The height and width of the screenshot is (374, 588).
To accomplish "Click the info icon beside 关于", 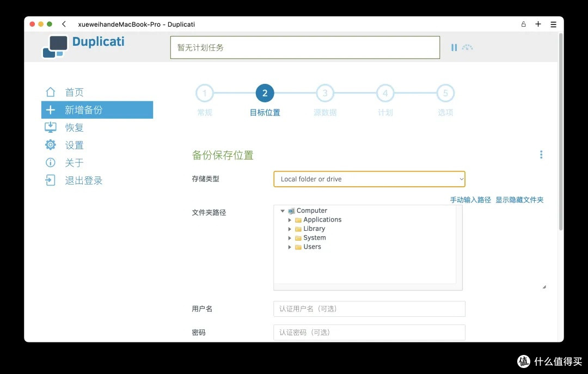I will point(50,162).
